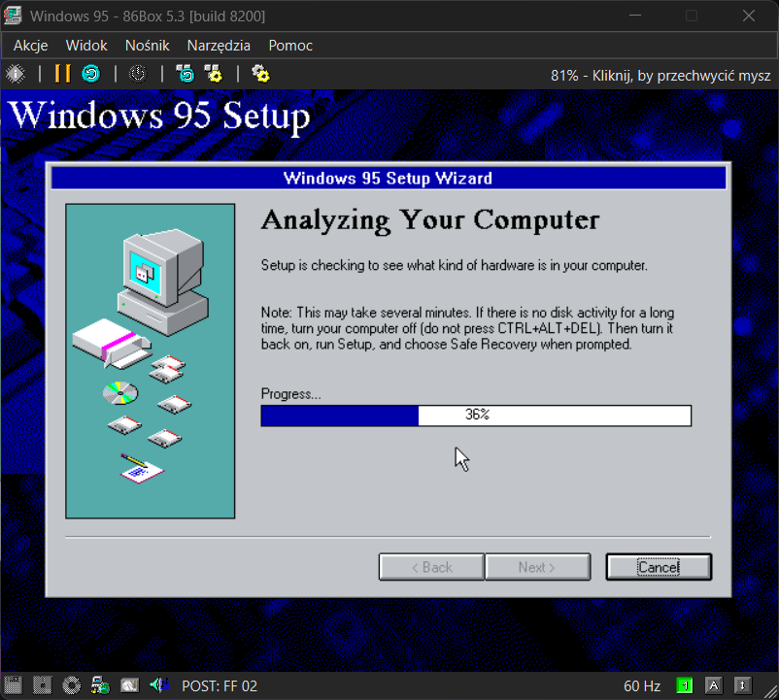This screenshot has height=700, width=779.
Task: Toggle the green Num Lock indicator
Action: tap(684, 686)
